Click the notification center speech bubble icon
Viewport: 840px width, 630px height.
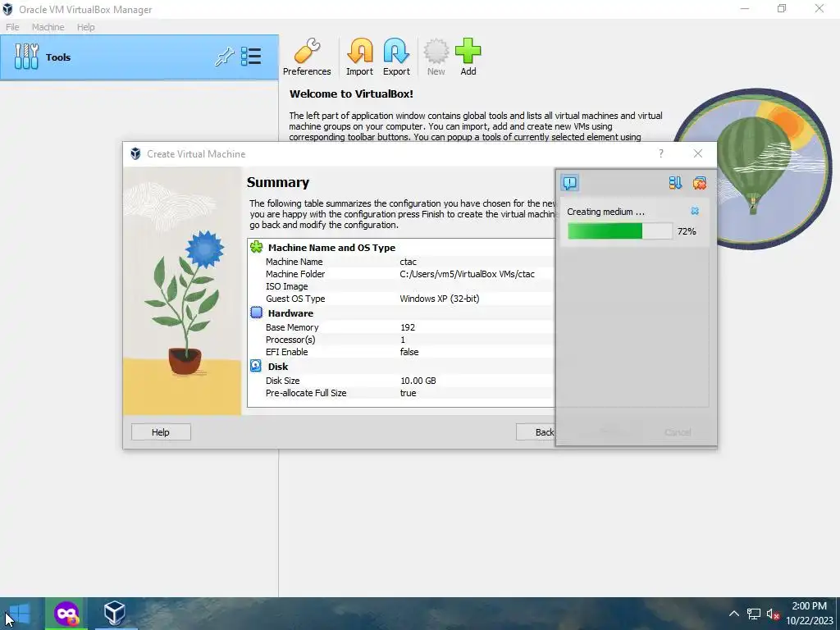570,183
